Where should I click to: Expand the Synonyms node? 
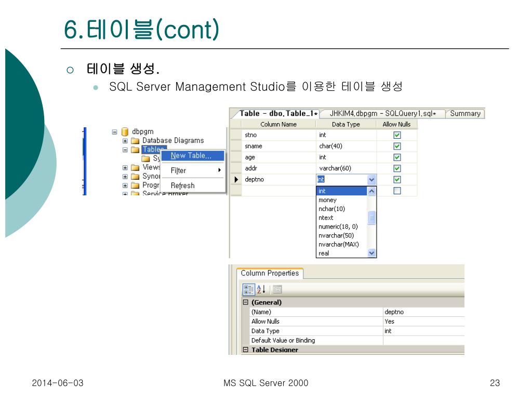pos(125,177)
